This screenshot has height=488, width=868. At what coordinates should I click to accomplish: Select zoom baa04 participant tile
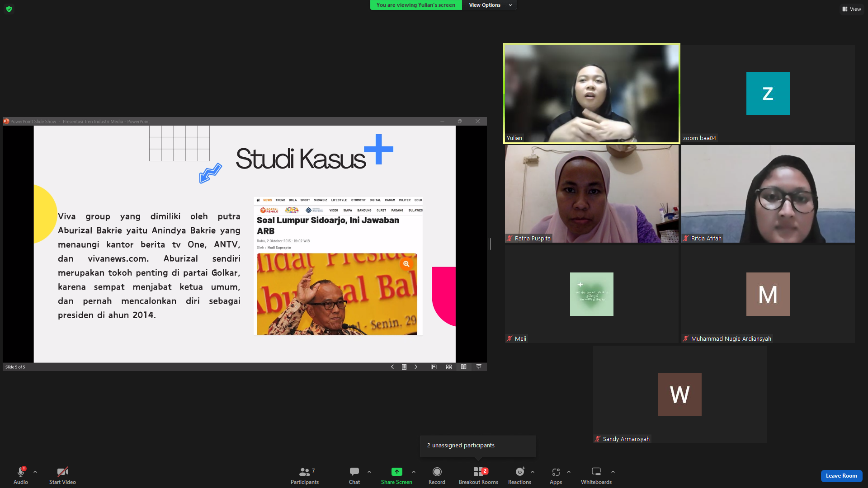[x=768, y=94]
